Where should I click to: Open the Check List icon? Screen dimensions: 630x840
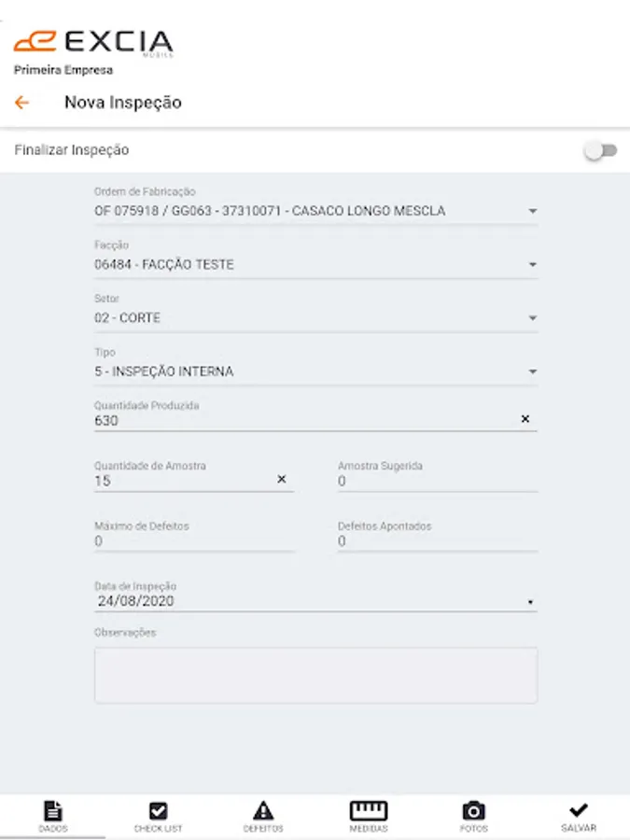click(159, 811)
